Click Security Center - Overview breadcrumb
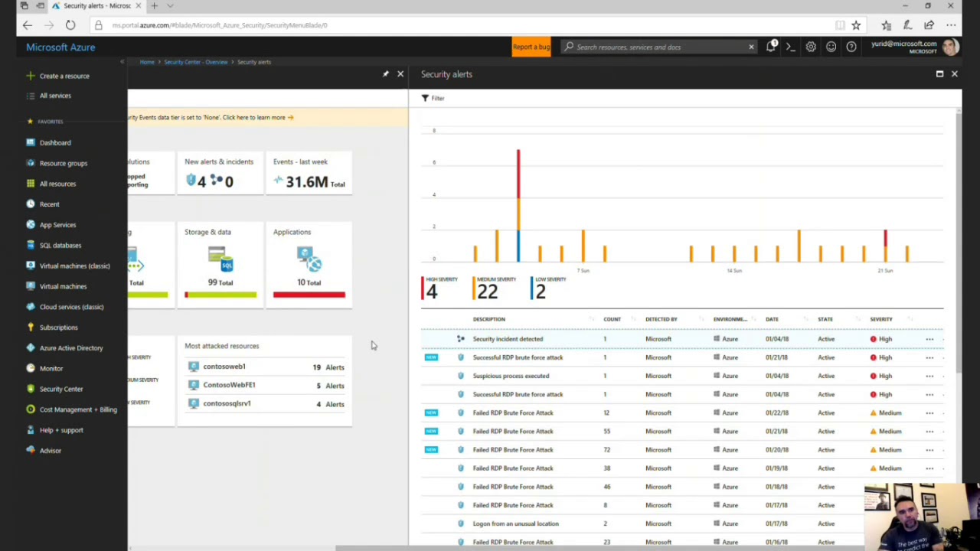 (x=195, y=62)
